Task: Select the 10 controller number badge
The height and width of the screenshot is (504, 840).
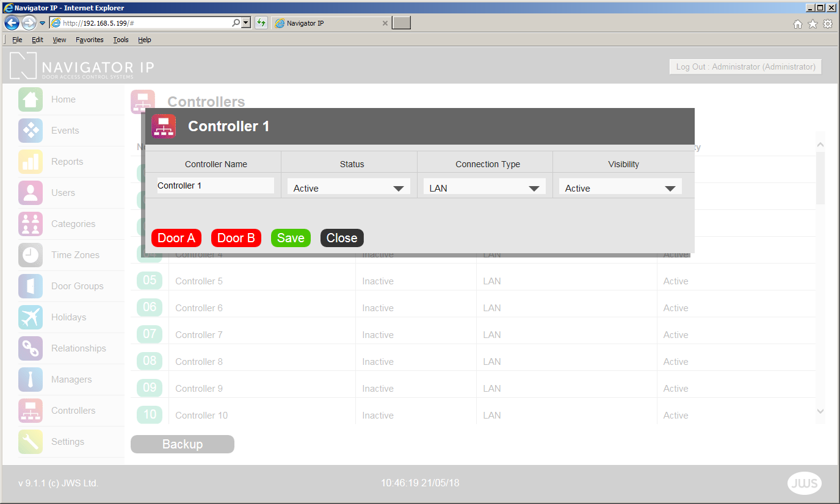Action: click(x=150, y=415)
